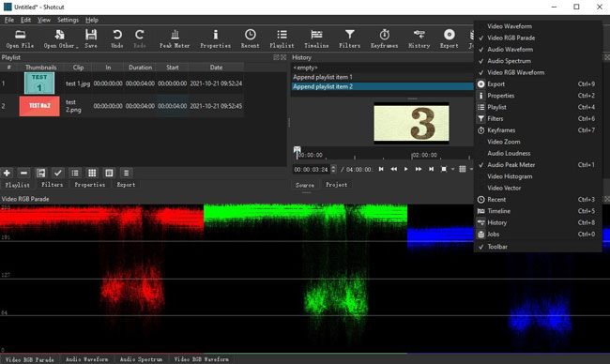Open the Peak Meter panel from the toolbar
The height and width of the screenshot is (364, 610).
[175, 38]
